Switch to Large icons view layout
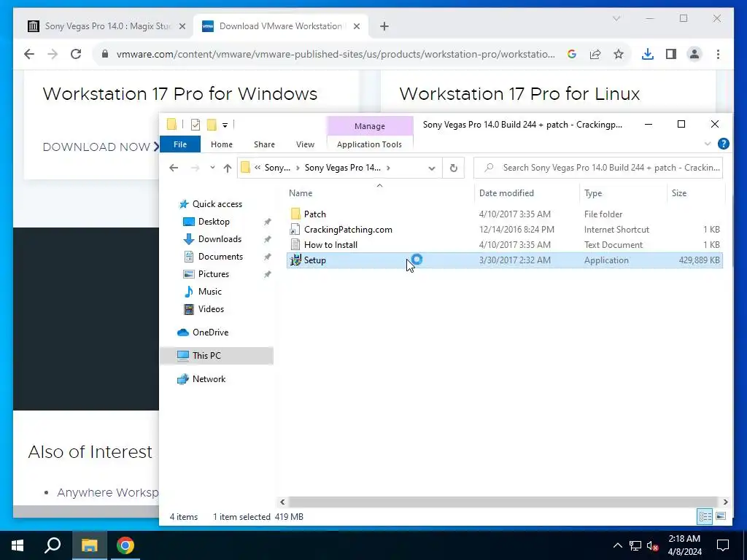 point(721,516)
